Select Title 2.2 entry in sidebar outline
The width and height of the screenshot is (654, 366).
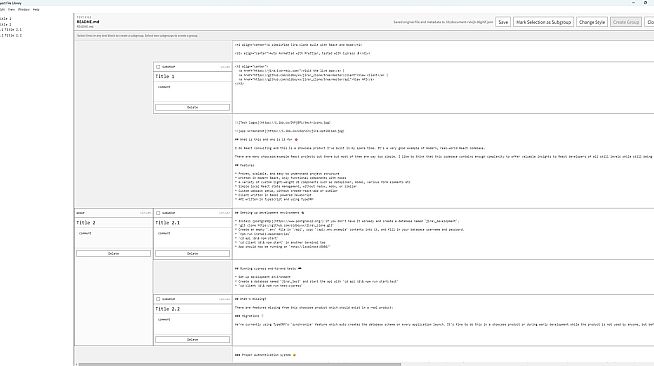11,35
